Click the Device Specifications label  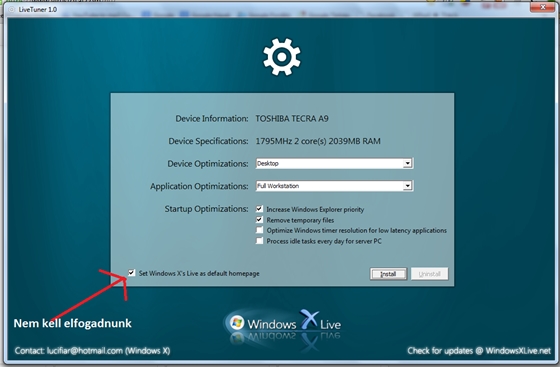click(208, 141)
